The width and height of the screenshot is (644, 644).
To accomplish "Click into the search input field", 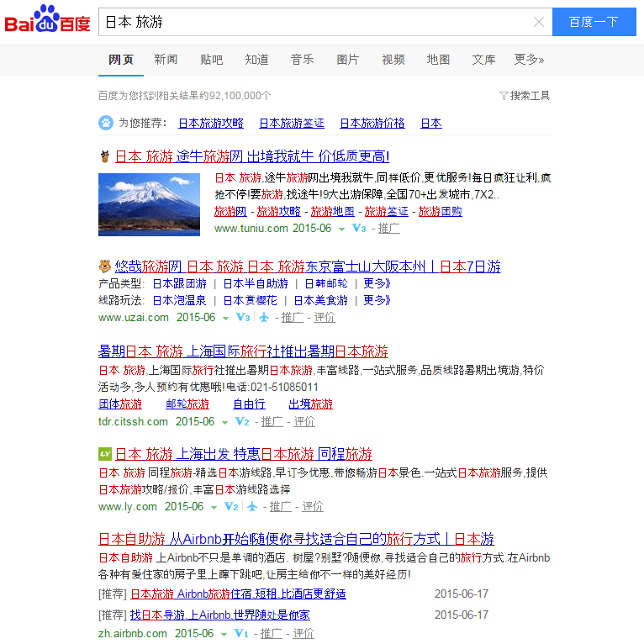I will pyautogui.click(x=311, y=23).
